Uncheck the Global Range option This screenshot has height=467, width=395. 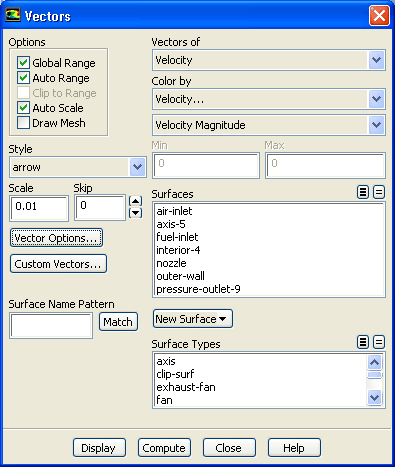[x=23, y=62]
